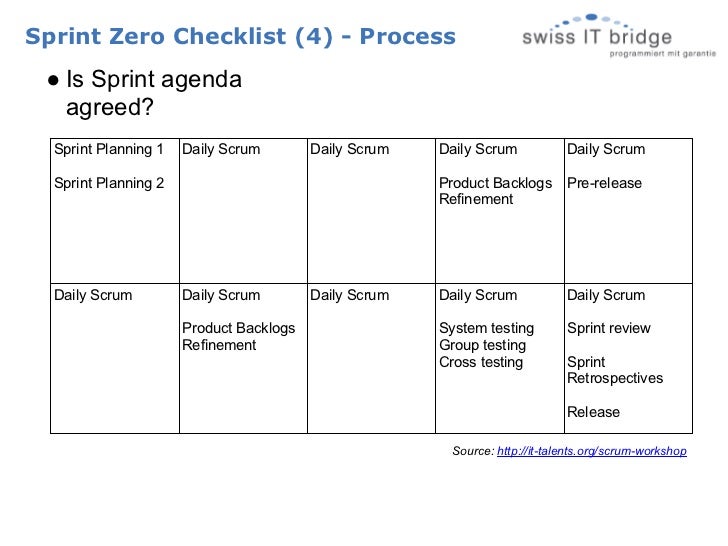Open the it-talents.org scrum-workshop source link
Viewport: 728px width, 546px height.
pyautogui.click(x=592, y=451)
